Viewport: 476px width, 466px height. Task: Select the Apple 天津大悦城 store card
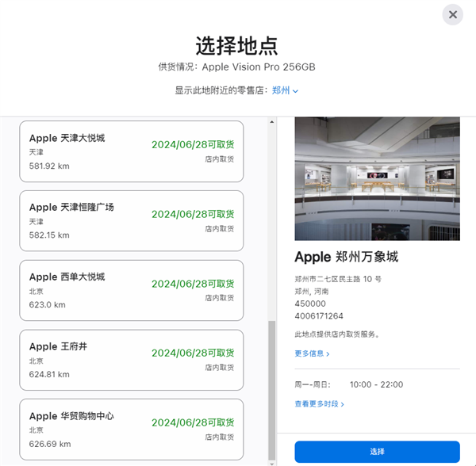point(131,151)
